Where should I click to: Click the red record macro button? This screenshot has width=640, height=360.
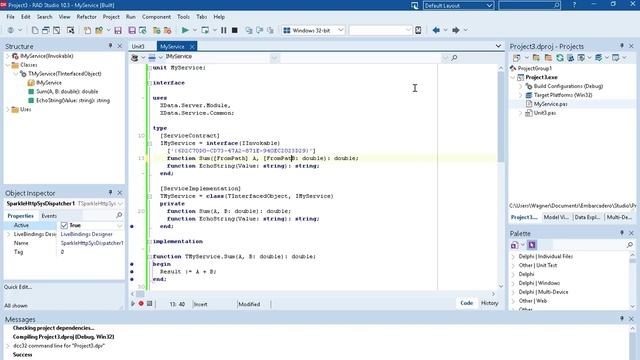[x=141, y=304]
